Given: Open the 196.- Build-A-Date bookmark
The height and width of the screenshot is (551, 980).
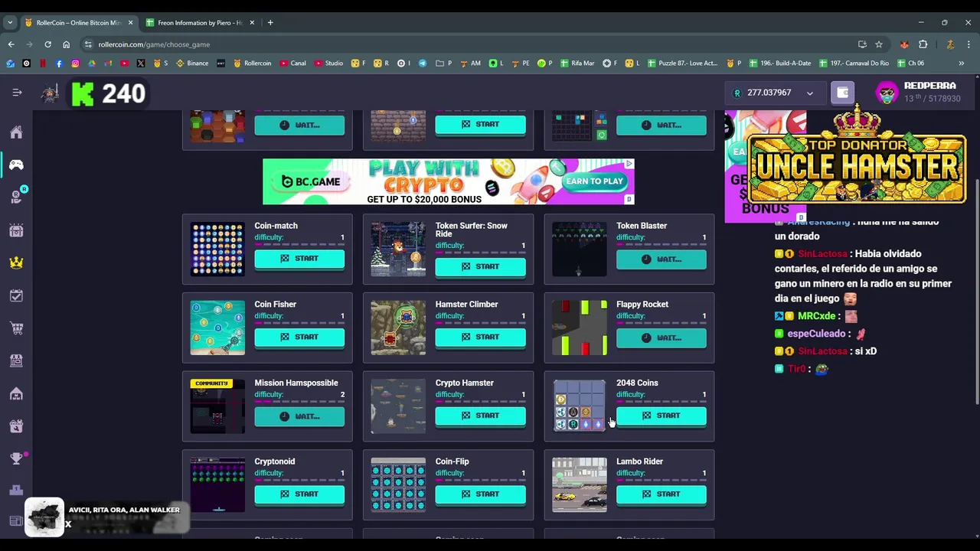Looking at the screenshot, I should click(x=779, y=64).
